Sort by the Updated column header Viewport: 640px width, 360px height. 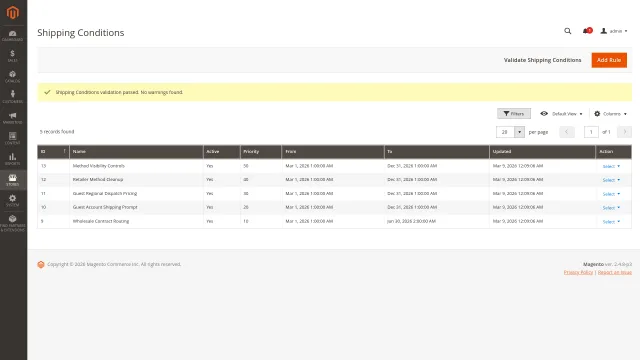pyautogui.click(x=542, y=151)
